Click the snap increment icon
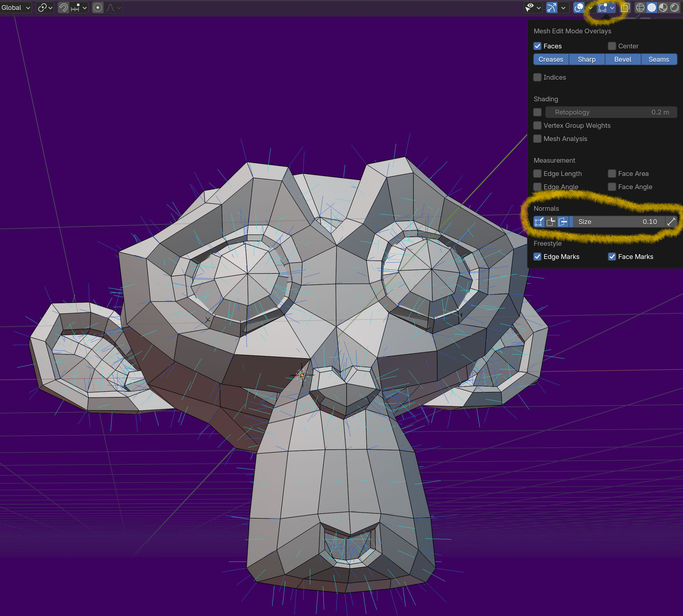 pyautogui.click(x=76, y=8)
